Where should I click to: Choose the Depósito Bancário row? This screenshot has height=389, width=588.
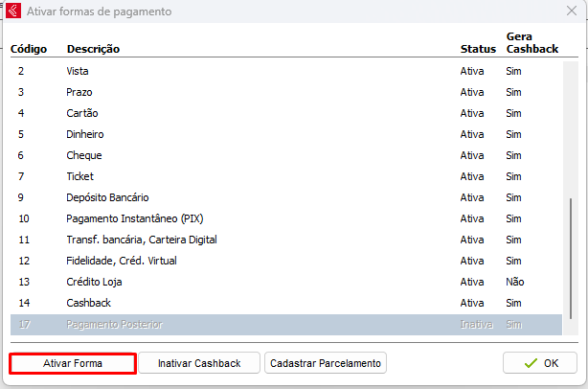point(107,197)
